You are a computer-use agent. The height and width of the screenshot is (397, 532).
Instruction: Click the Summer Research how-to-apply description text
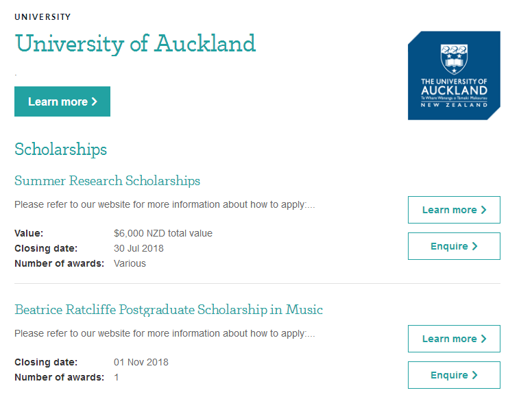click(x=165, y=204)
